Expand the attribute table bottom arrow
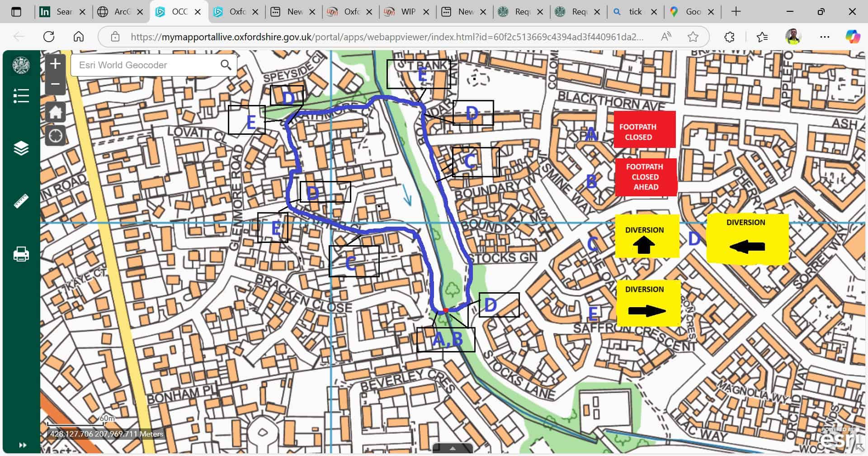Viewport: 868px width, 456px height. coord(453,448)
